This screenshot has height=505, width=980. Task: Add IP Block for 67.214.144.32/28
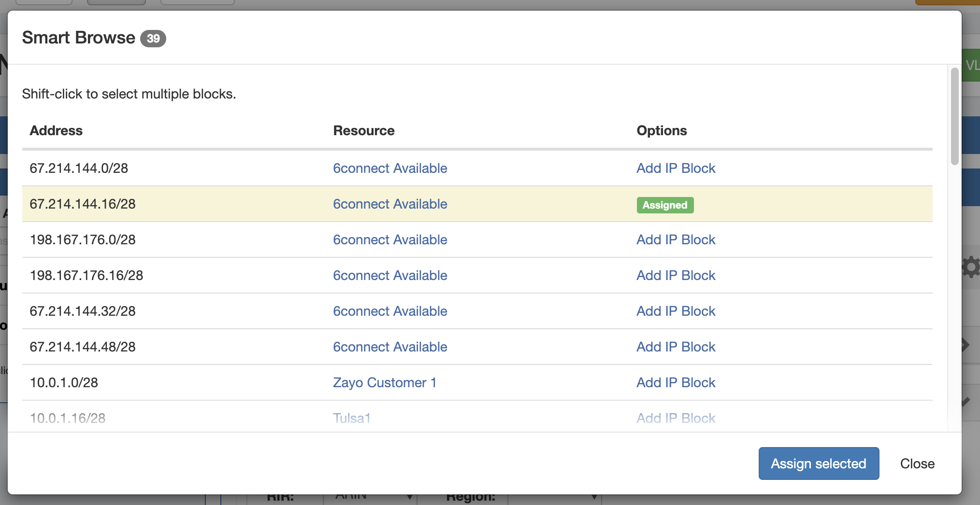676,311
